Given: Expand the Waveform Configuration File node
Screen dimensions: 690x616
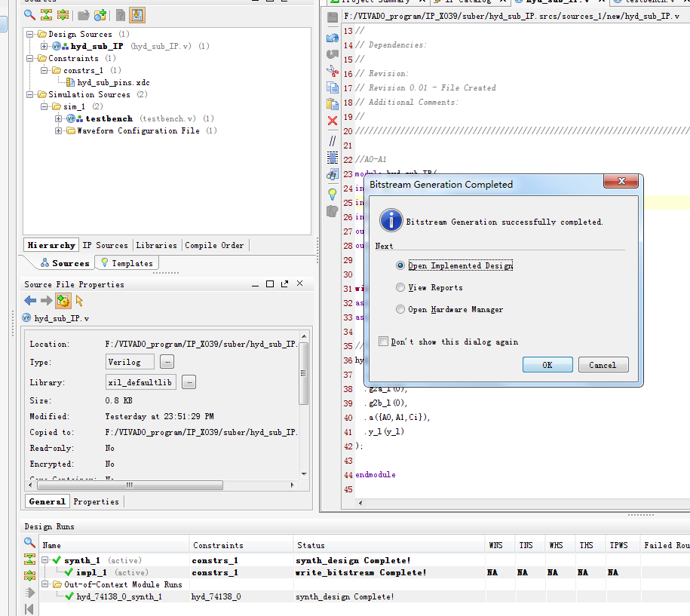Looking at the screenshot, I should [59, 131].
